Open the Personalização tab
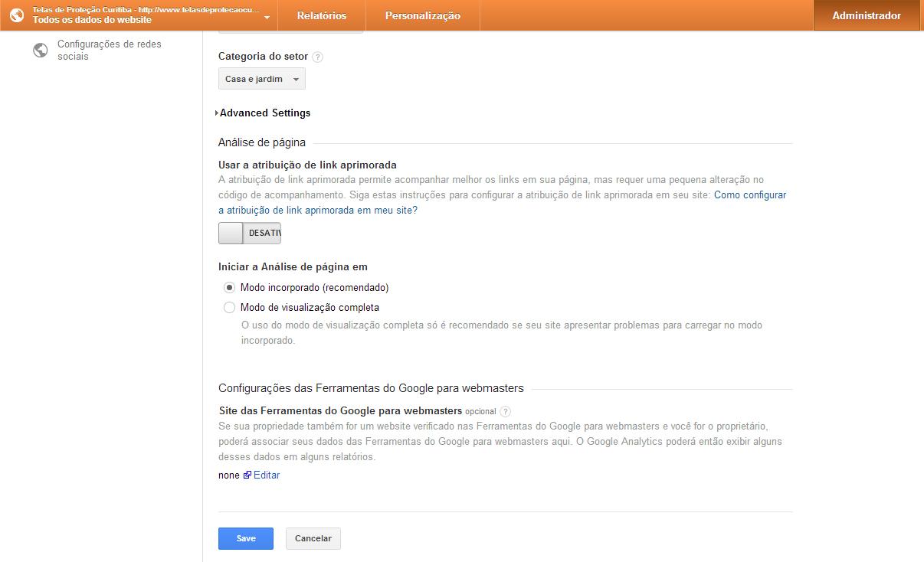924x562 pixels. point(422,15)
